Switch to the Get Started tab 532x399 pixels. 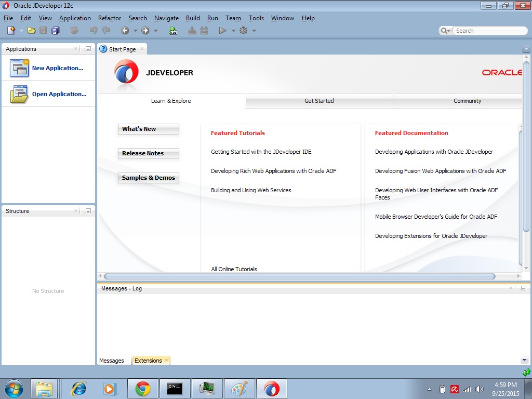coord(318,101)
